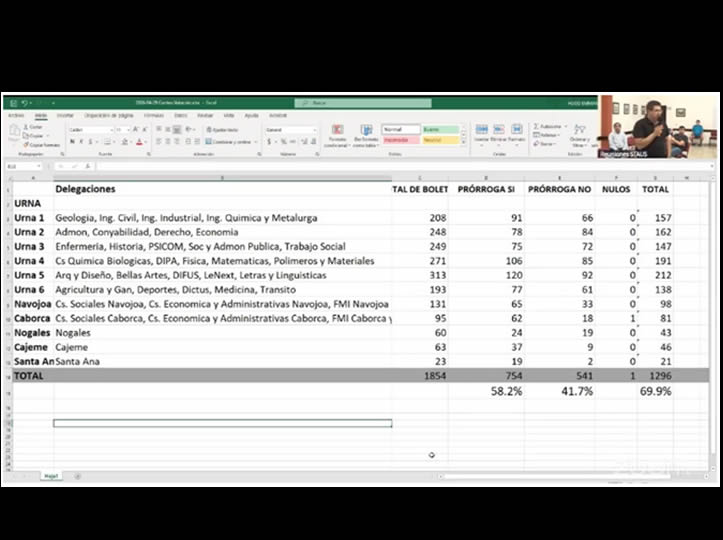
Task: Switch to the Fórmulas ribbon tab
Action: [x=154, y=115]
